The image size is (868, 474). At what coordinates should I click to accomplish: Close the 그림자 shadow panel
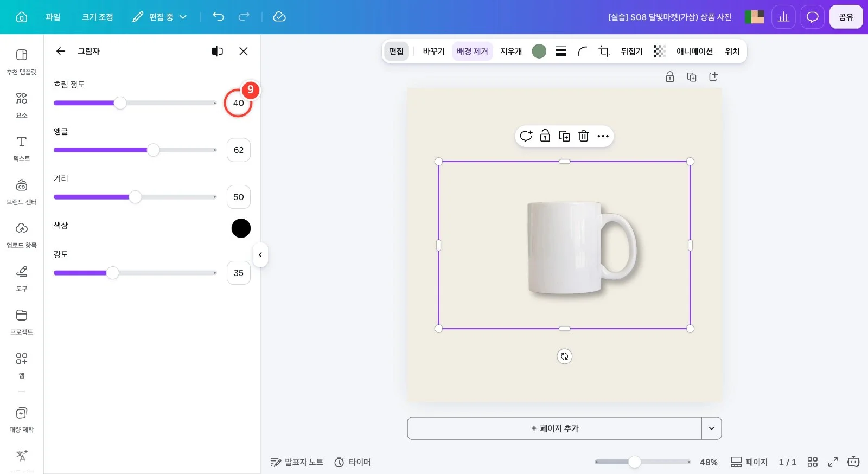pos(244,51)
